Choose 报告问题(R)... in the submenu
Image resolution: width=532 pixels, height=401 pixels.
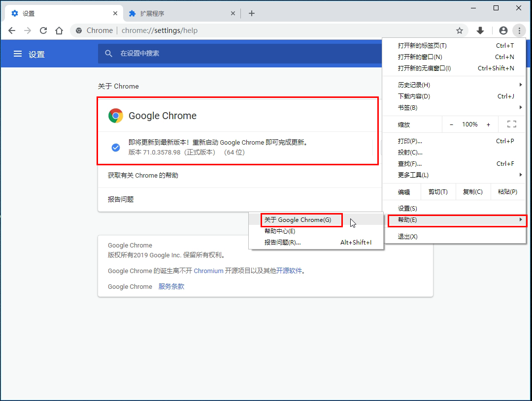click(316, 243)
